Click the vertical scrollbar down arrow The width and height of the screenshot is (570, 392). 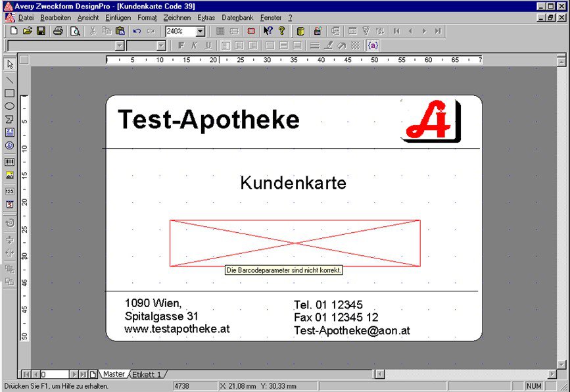[561, 364]
